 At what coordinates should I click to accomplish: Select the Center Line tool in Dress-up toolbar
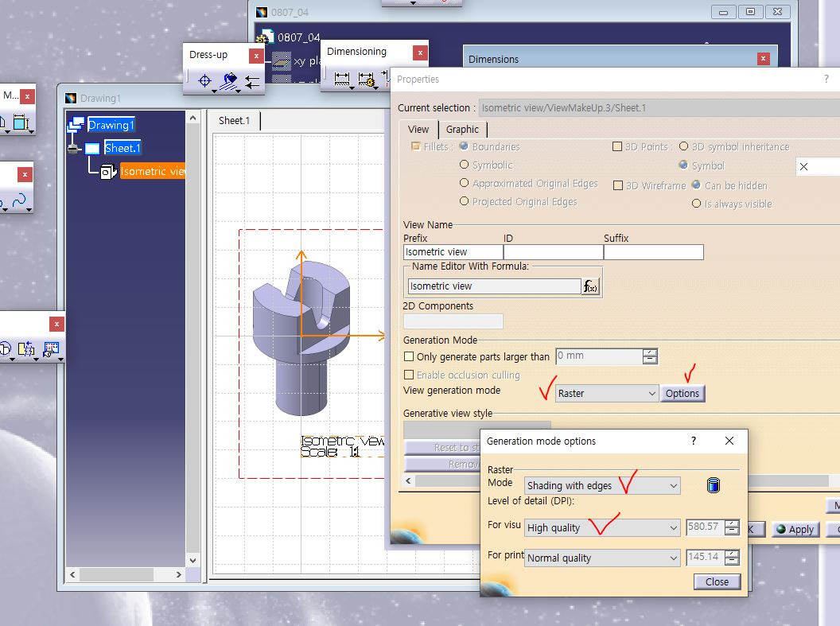pos(205,80)
